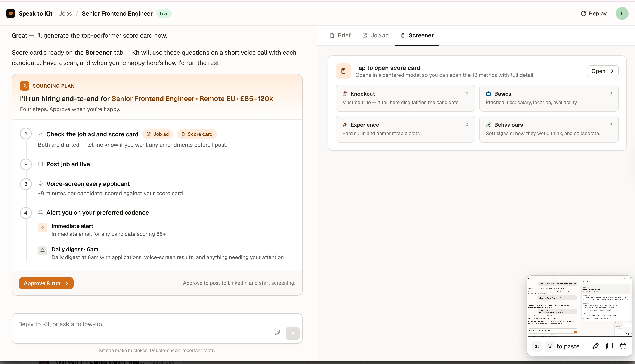This screenshot has height=364, width=635.
Task: Click the external-link icon beside Post job ad live
Action: [41, 164]
